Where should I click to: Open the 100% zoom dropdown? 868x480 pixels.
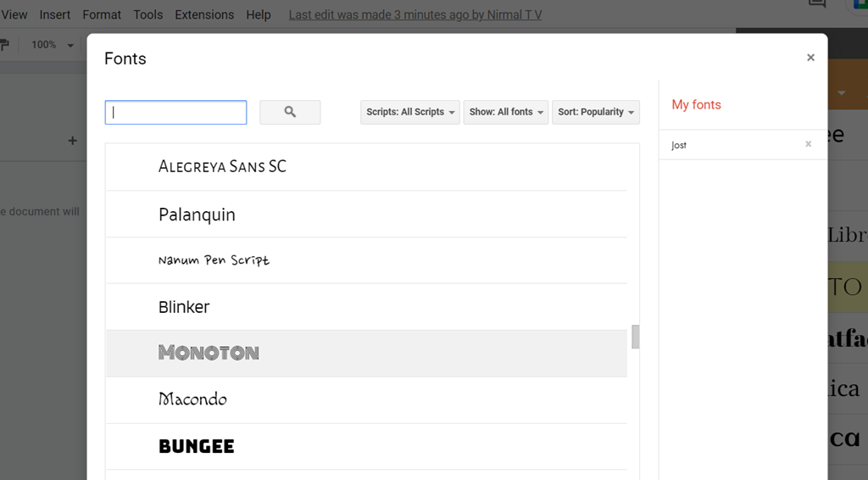52,45
